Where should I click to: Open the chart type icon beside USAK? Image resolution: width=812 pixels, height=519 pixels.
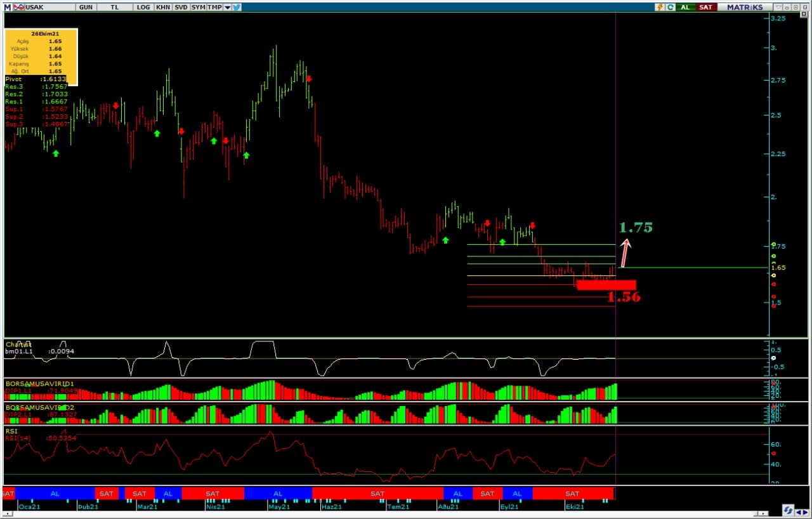(18, 7)
